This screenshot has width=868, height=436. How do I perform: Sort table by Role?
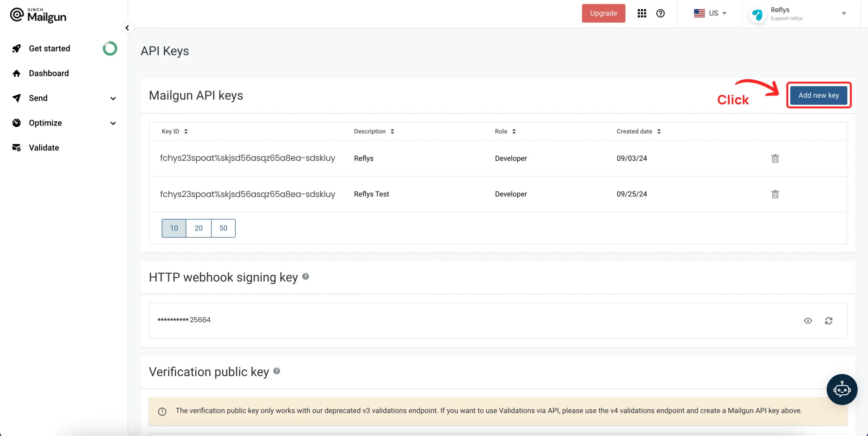[505, 131]
